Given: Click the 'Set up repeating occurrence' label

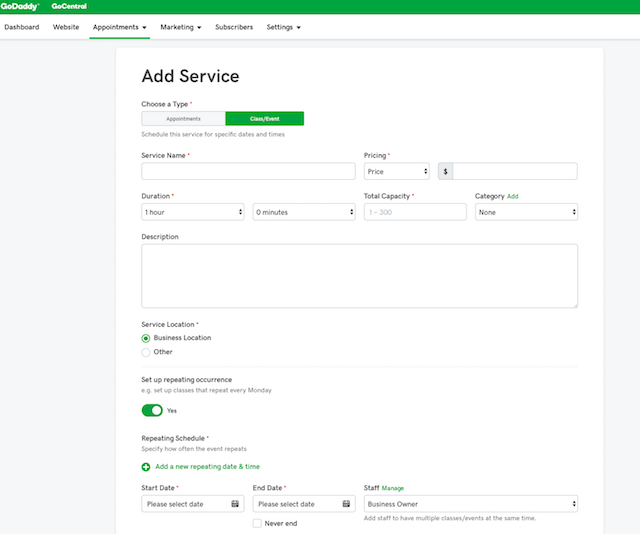Looking at the screenshot, I should pyautogui.click(x=187, y=380).
